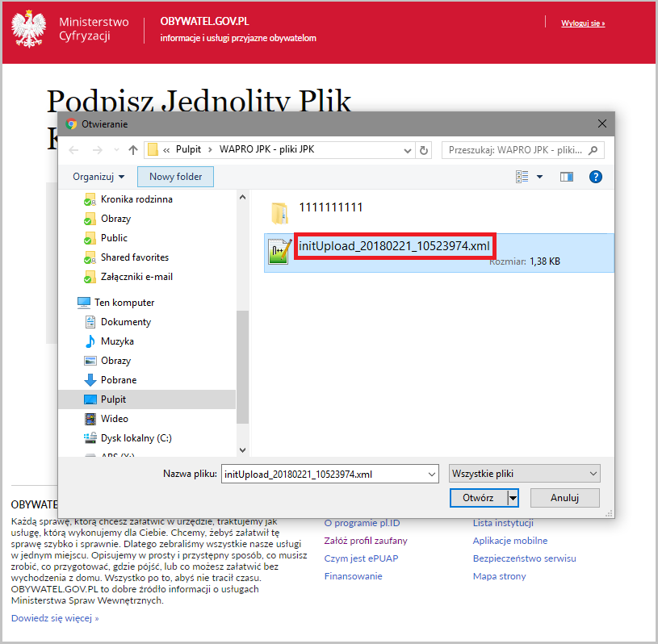Select the initUpload XML file icon
The height and width of the screenshot is (644, 658).
click(279, 252)
